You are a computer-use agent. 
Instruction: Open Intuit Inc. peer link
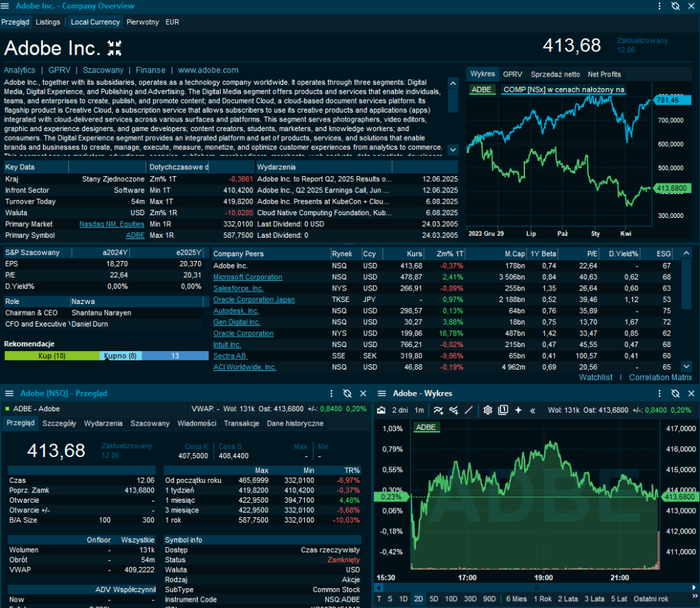[227, 344]
